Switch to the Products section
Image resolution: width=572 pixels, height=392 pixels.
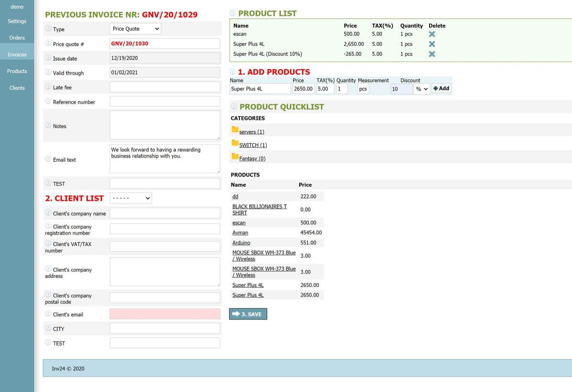17,71
